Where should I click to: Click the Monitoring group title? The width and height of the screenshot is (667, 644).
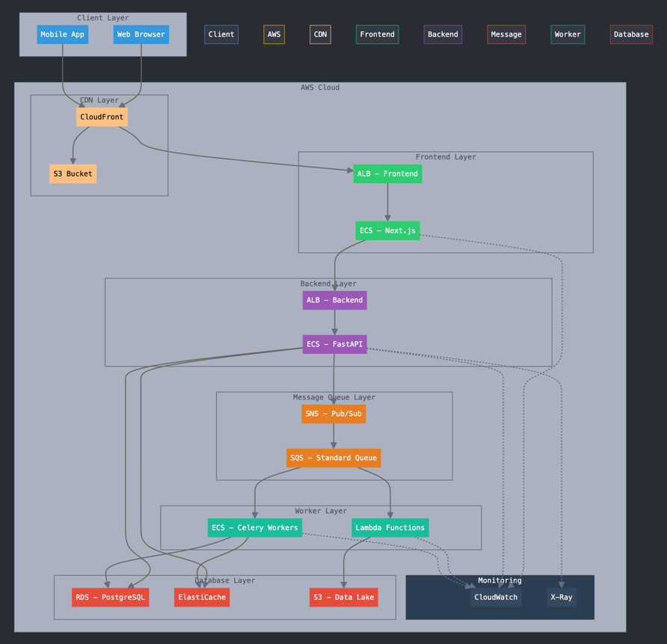(500, 580)
